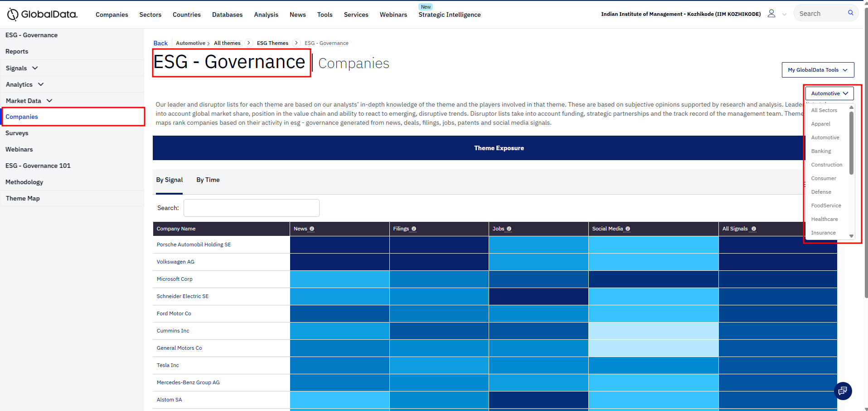Click the search magnifier icon

(x=850, y=13)
